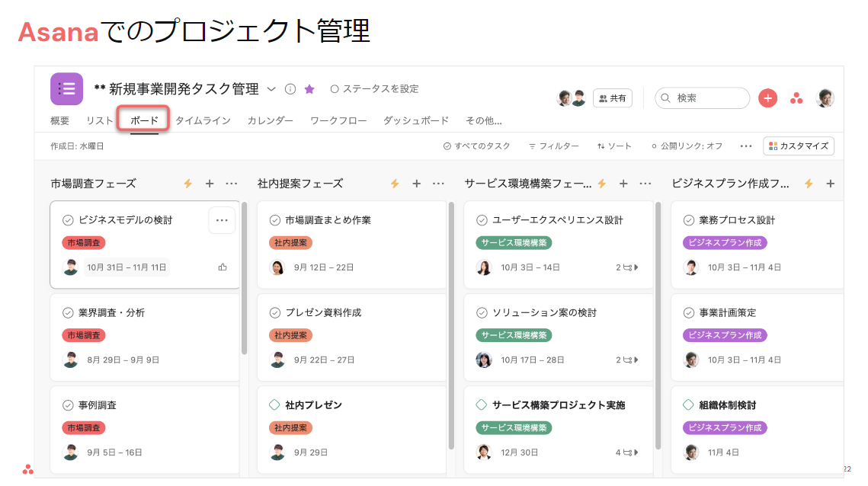Mark ユーザーエクスペリエンス設計 task complete
This screenshot has height=486, width=868.
coord(482,220)
